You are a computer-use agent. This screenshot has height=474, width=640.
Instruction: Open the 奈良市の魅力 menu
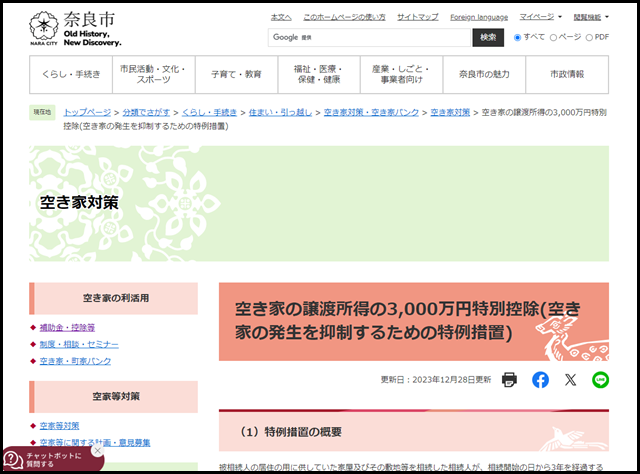[x=484, y=74]
